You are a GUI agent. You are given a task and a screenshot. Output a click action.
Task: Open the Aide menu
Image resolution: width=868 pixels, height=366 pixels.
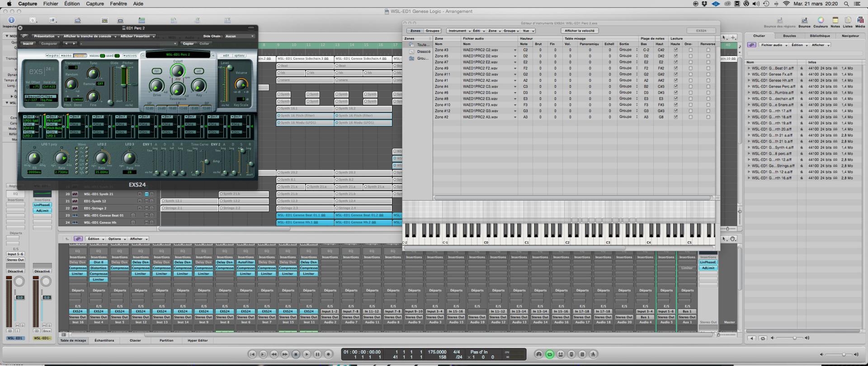click(138, 4)
